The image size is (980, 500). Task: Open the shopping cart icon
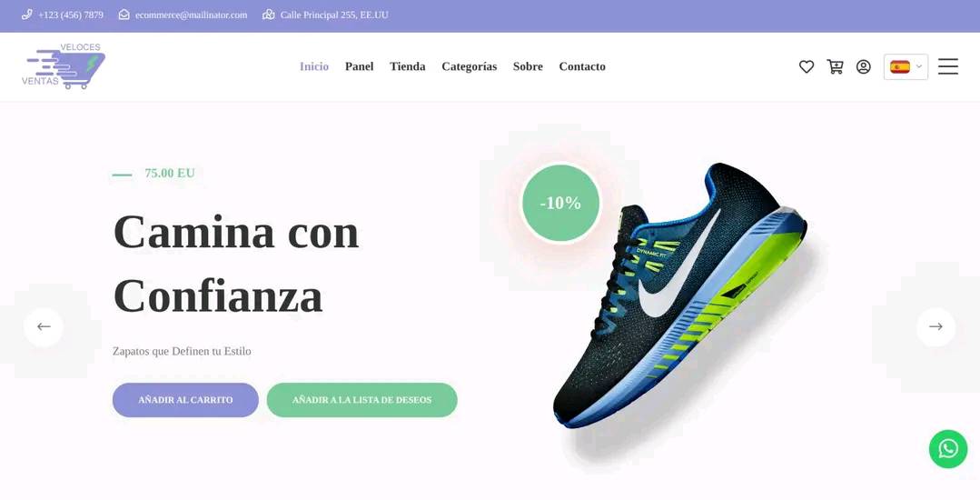tap(835, 66)
